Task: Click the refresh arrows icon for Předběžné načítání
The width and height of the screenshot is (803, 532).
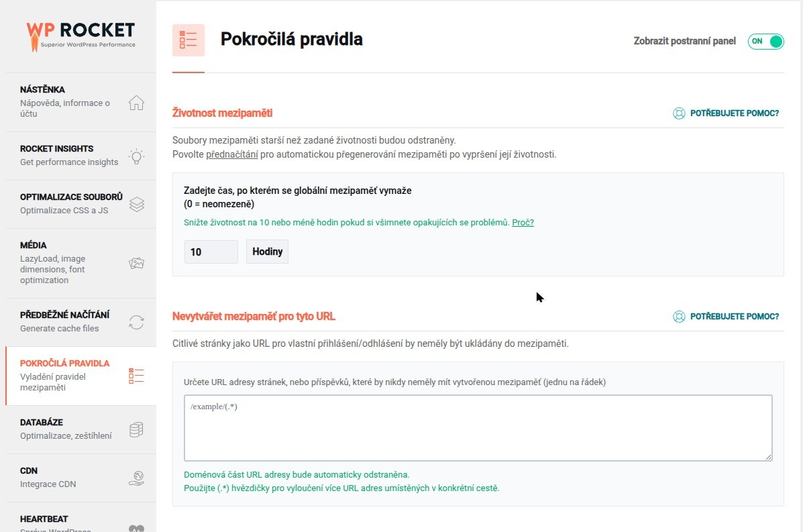Action: (x=136, y=323)
